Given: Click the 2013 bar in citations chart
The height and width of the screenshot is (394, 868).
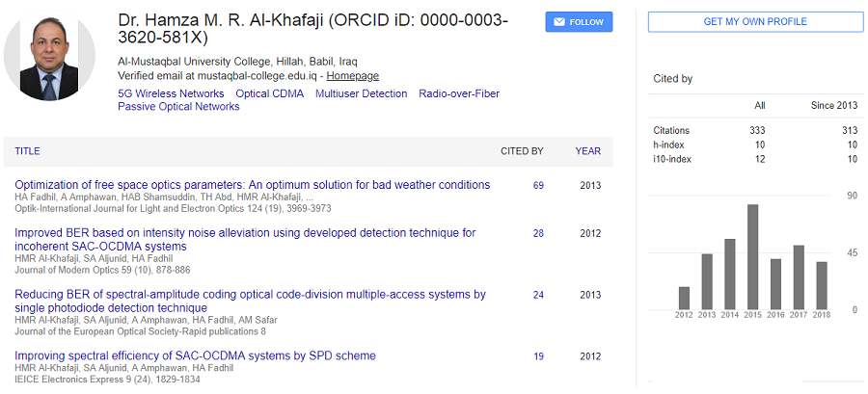Looking at the screenshot, I should point(707,282).
